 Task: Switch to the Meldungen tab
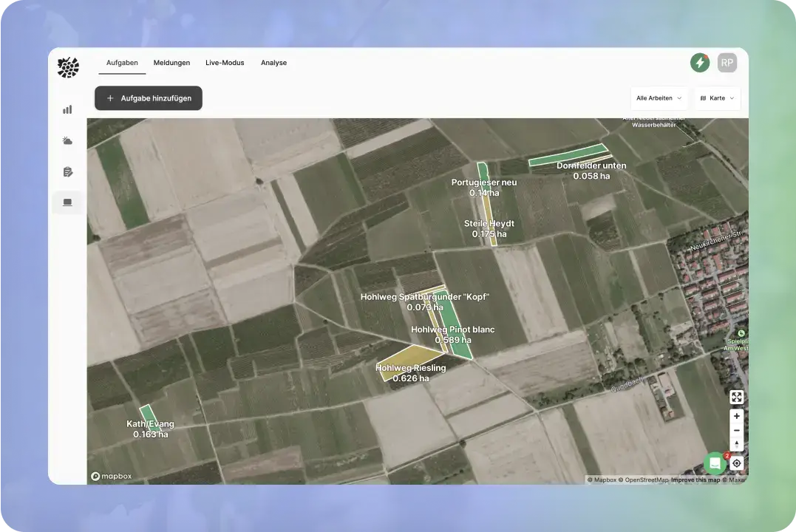click(171, 63)
